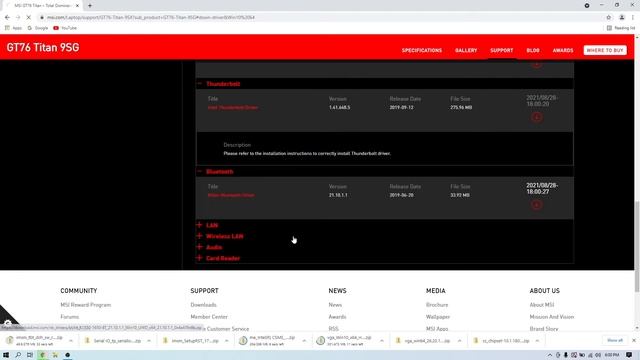
Task: Open options arrow for me_intelR CSME zip download
Action: [304, 340]
